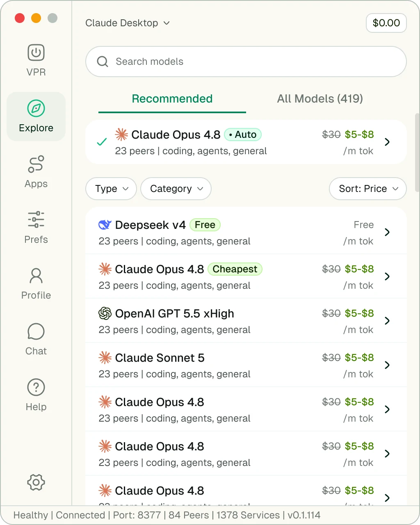420x525 pixels.
Task: Click the Auto badge on Claude Opus
Action: 243,135
